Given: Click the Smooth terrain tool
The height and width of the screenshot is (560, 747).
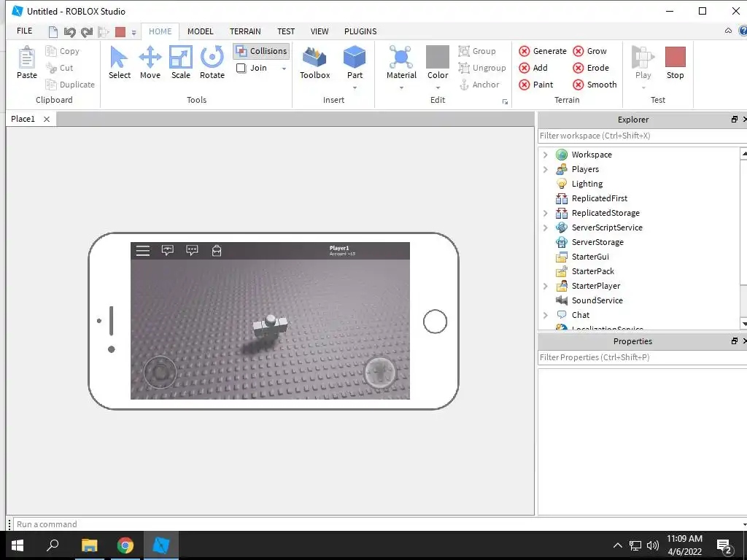Looking at the screenshot, I should coord(595,85).
